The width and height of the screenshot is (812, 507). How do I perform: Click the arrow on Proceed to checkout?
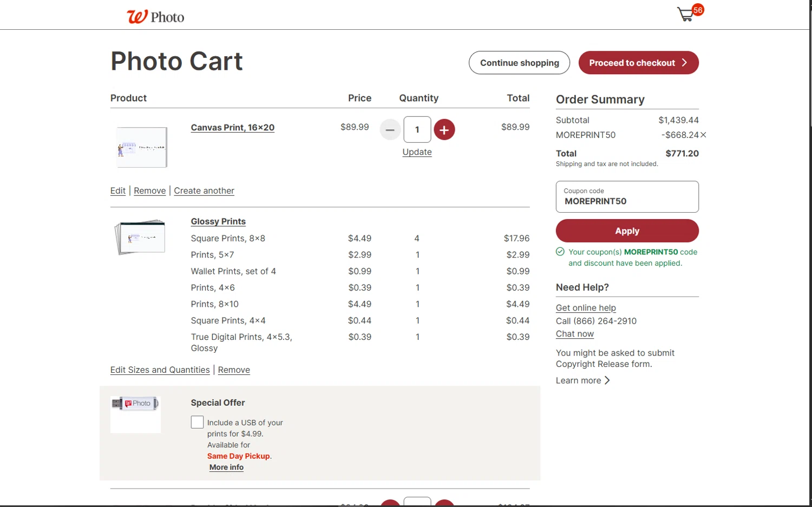click(x=684, y=63)
